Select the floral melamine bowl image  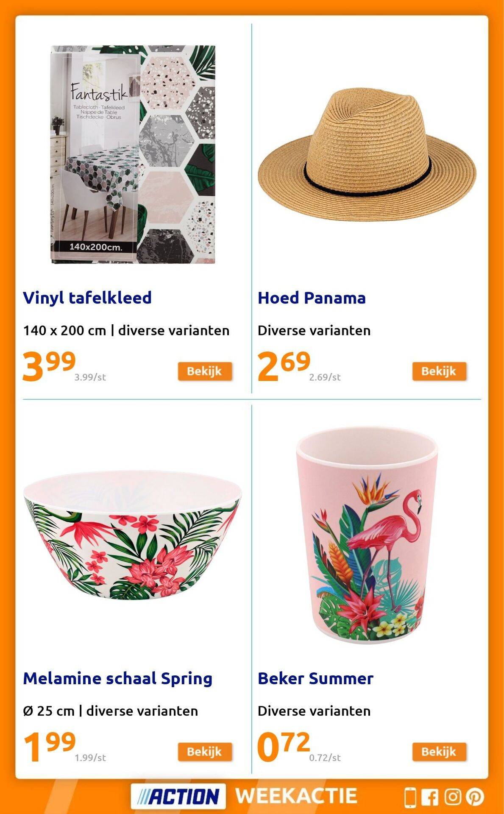point(132,535)
